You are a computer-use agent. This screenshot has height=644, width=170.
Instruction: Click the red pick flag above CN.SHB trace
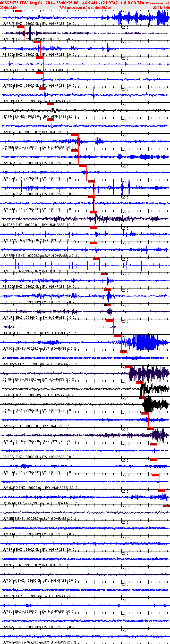click(129, 367)
